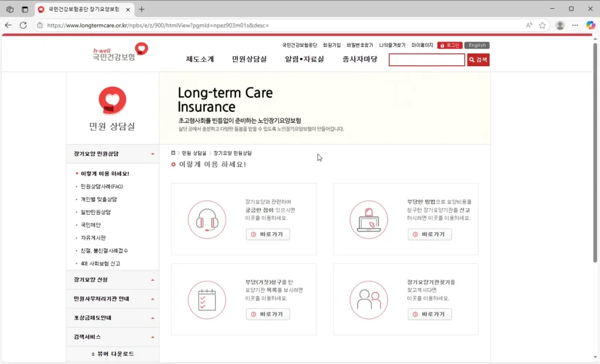This screenshot has width=600, height=364.
Task: Open the 나의즐겨찾기 link
Action: pyautogui.click(x=392, y=45)
